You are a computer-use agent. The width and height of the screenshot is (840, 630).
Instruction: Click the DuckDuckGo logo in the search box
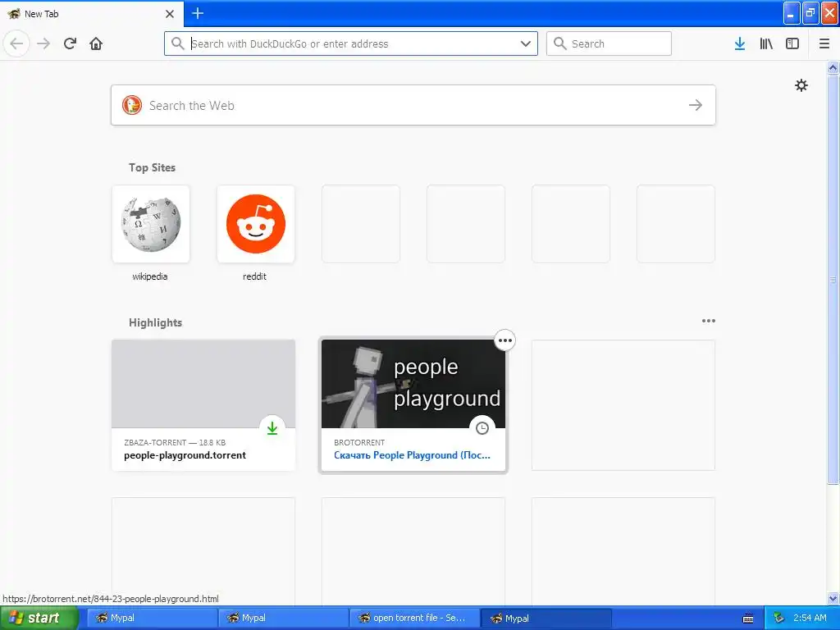132,105
